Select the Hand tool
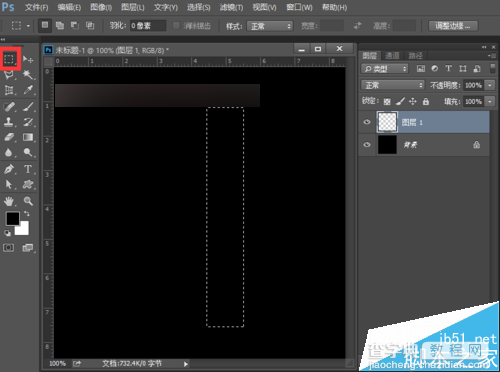 coord(10,201)
